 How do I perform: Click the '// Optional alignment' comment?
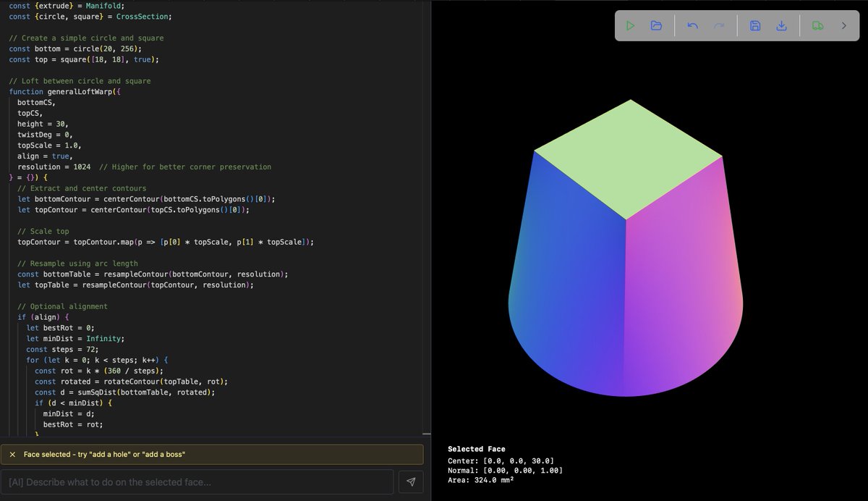[x=62, y=306]
